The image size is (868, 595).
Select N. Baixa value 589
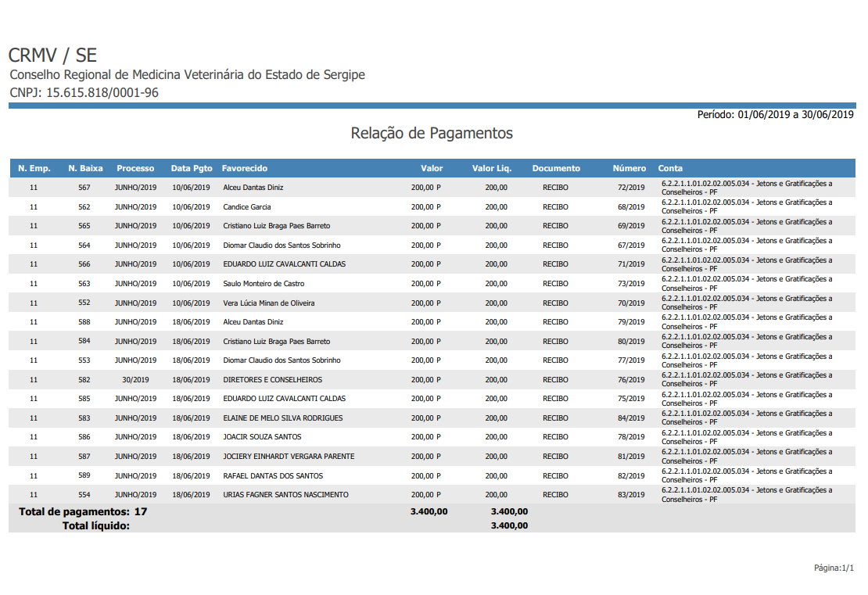pos(84,475)
